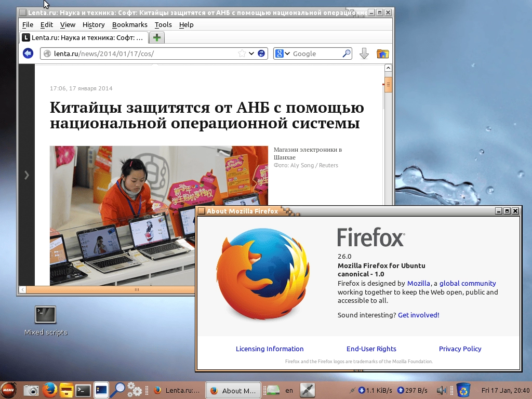Open the global community link
Image resolution: width=532 pixels, height=399 pixels.
(468, 283)
